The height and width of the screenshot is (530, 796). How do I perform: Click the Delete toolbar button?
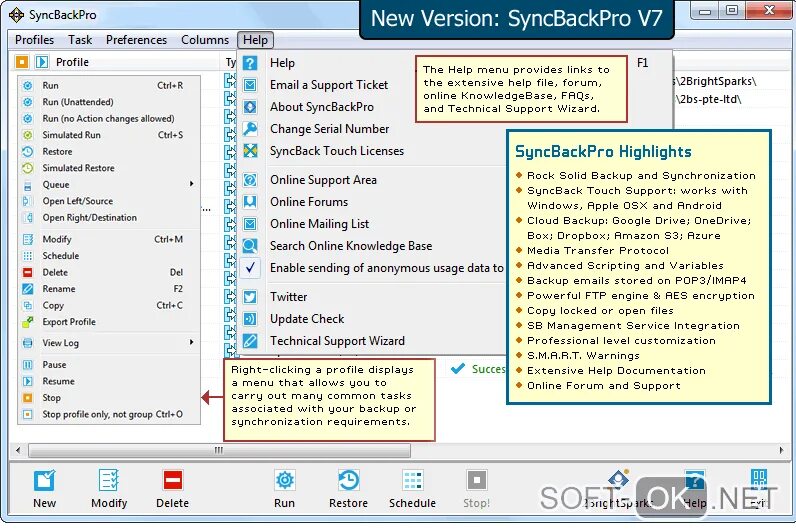click(172, 488)
